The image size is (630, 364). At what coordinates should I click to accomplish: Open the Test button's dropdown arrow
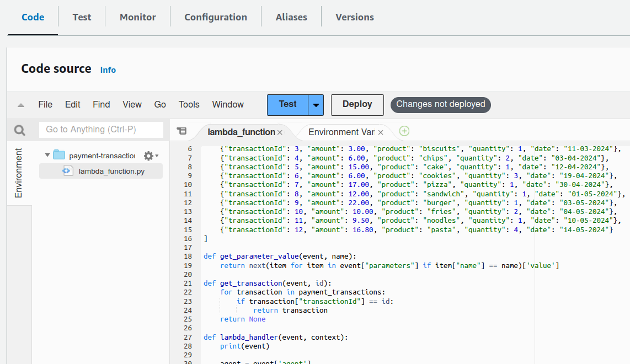pyautogui.click(x=316, y=104)
